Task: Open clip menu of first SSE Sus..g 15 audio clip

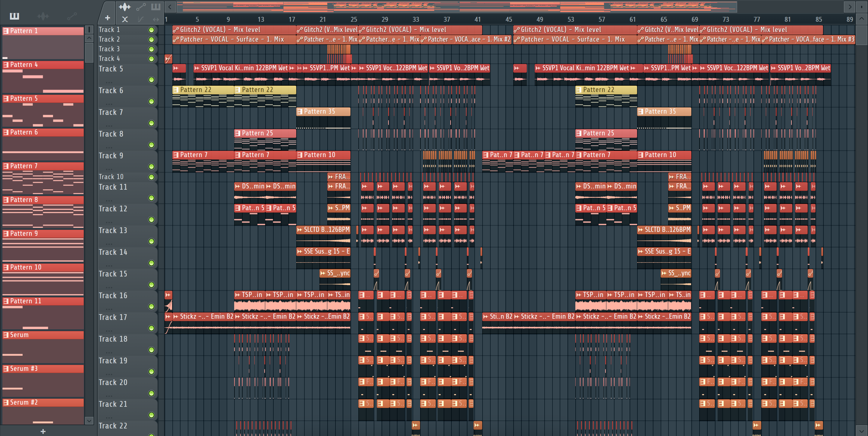Action: 300,251
